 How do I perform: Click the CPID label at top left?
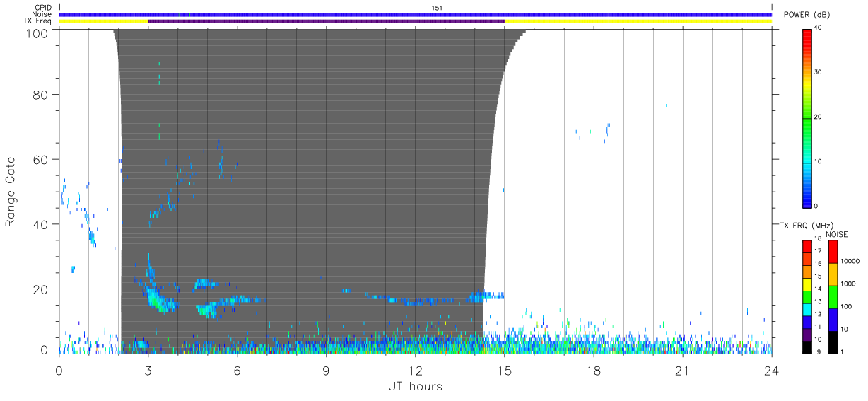click(x=44, y=7)
